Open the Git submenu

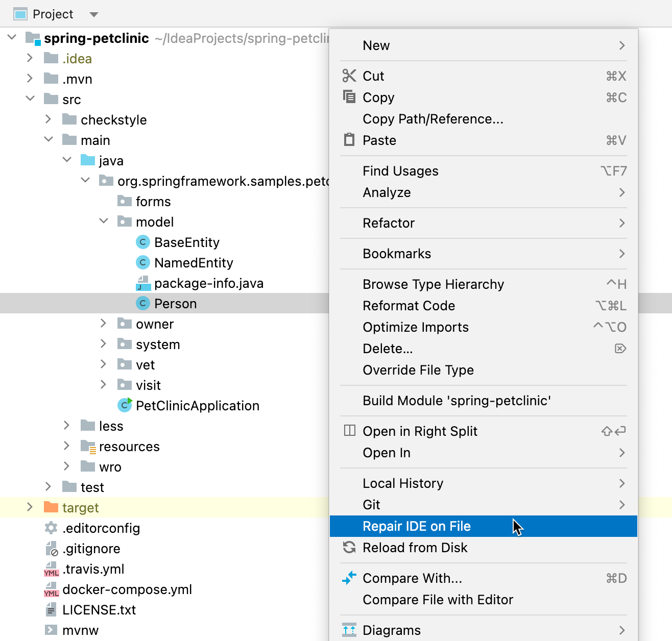[x=484, y=505]
